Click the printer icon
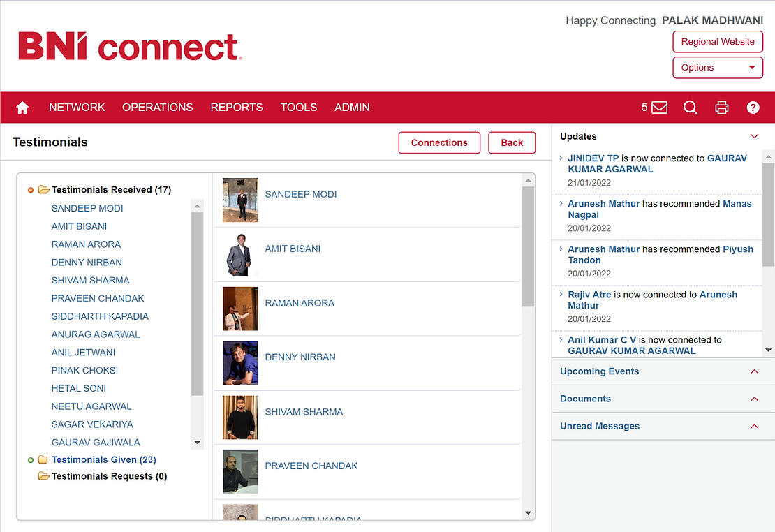Image resolution: width=775 pixels, height=532 pixels. tap(722, 108)
